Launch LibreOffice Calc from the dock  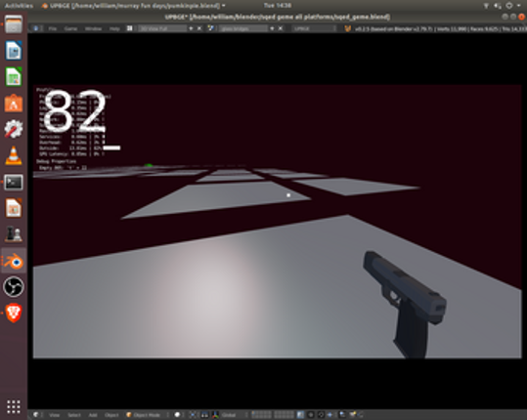click(x=14, y=77)
